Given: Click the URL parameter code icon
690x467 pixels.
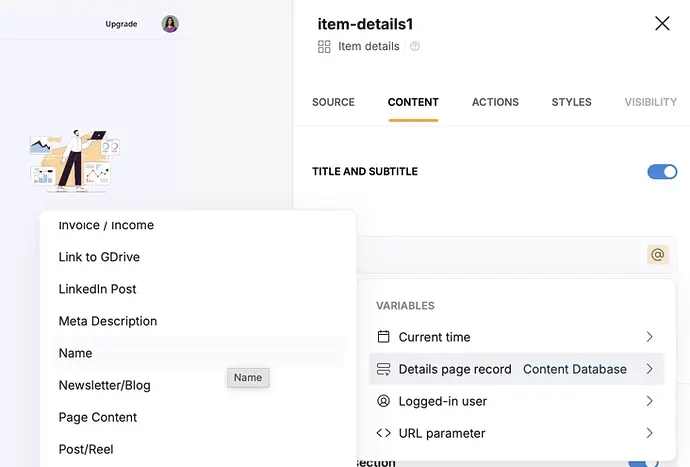Looking at the screenshot, I should (383, 433).
